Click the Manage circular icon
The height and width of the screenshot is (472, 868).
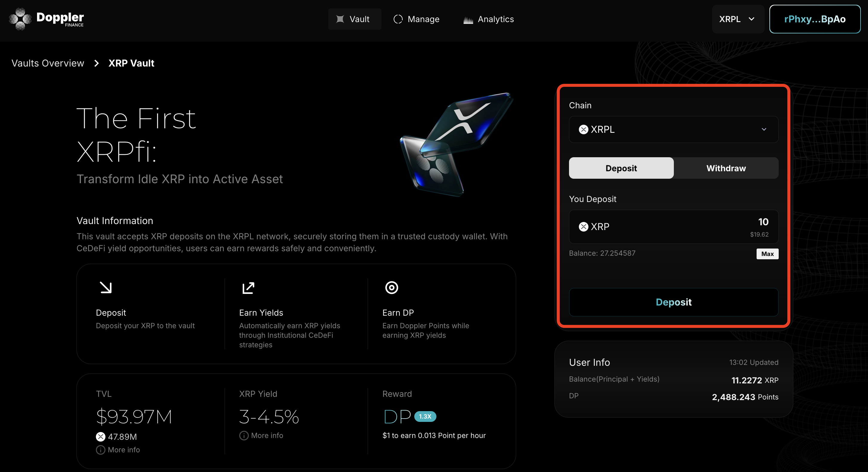pyautogui.click(x=398, y=19)
